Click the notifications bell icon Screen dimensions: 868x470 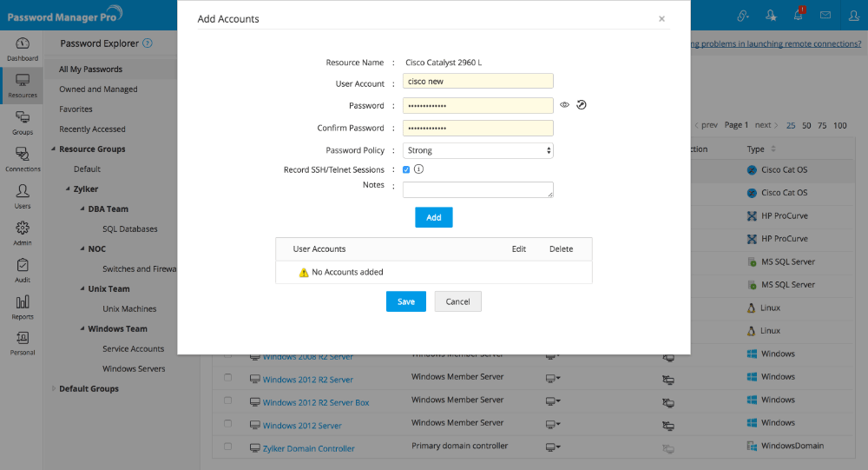pyautogui.click(x=798, y=15)
